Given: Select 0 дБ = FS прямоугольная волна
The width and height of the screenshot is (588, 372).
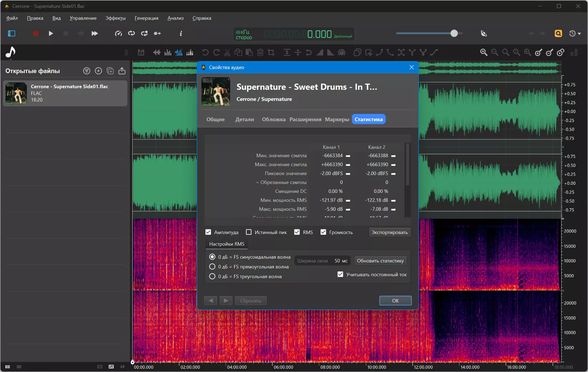Looking at the screenshot, I should point(212,267).
